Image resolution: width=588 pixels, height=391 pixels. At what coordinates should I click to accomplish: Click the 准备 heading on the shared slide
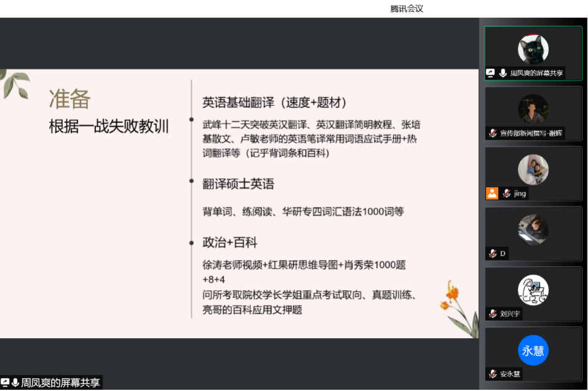click(x=70, y=99)
